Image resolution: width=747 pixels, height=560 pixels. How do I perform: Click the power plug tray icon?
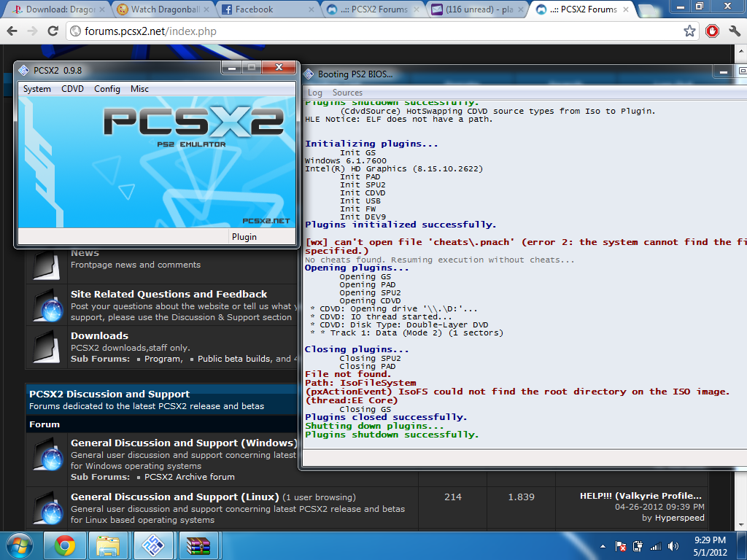click(638, 546)
